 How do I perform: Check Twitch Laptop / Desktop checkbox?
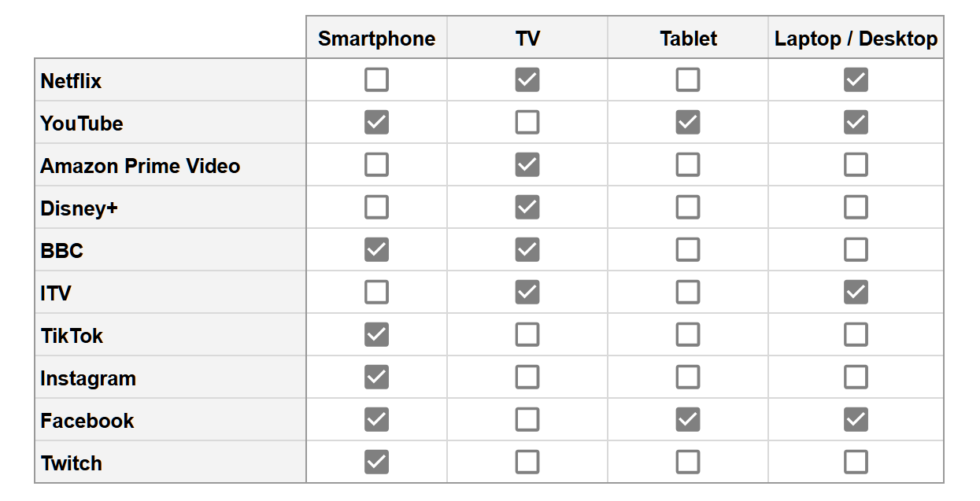pyautogui.click(x=856, y=462)
